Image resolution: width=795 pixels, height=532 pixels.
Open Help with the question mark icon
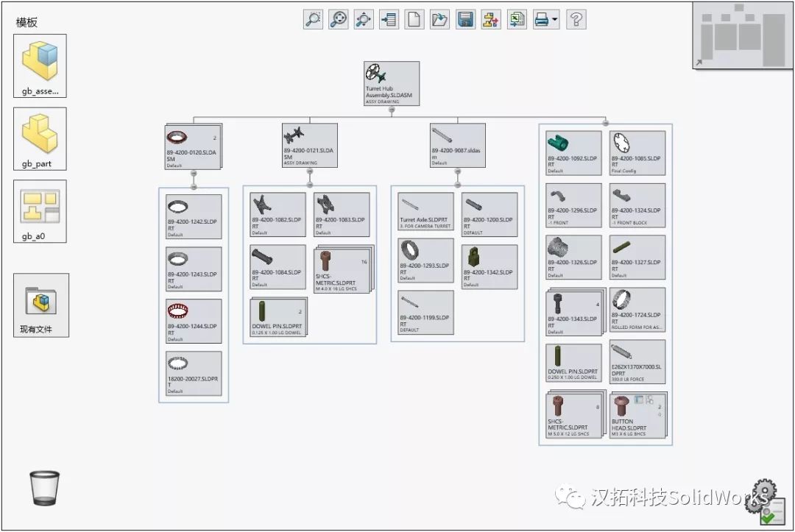point(576,20)
